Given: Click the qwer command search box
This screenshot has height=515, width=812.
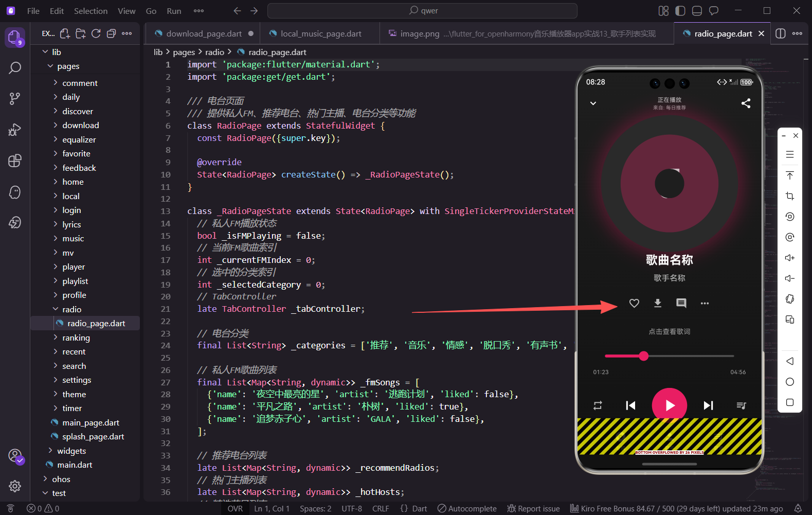Looking at the screenshot, I should [x=422, y=11].
